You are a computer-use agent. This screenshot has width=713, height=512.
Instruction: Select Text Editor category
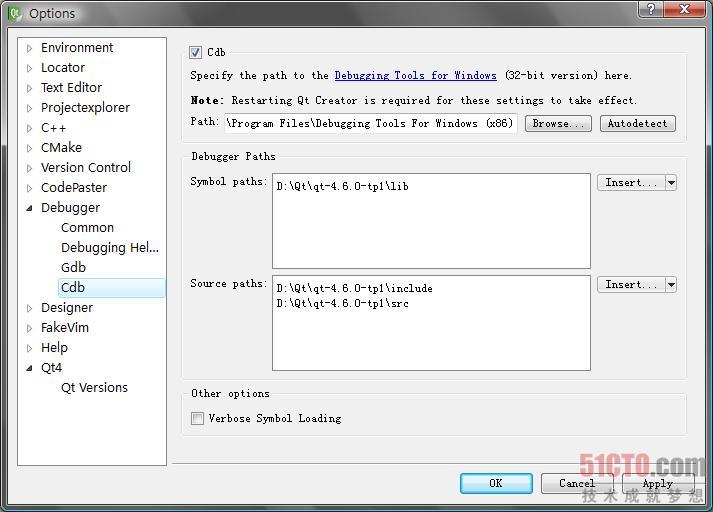tap(71, 88)
